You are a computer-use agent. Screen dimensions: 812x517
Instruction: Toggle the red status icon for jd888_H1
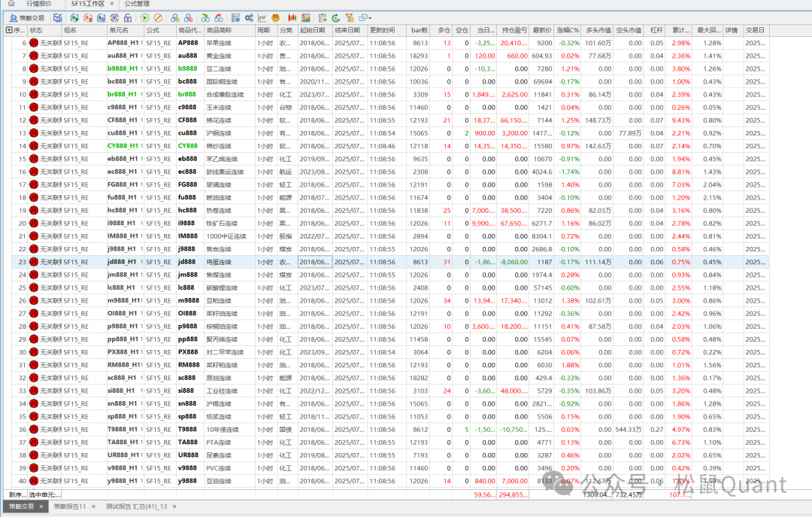tap(34, 262)
